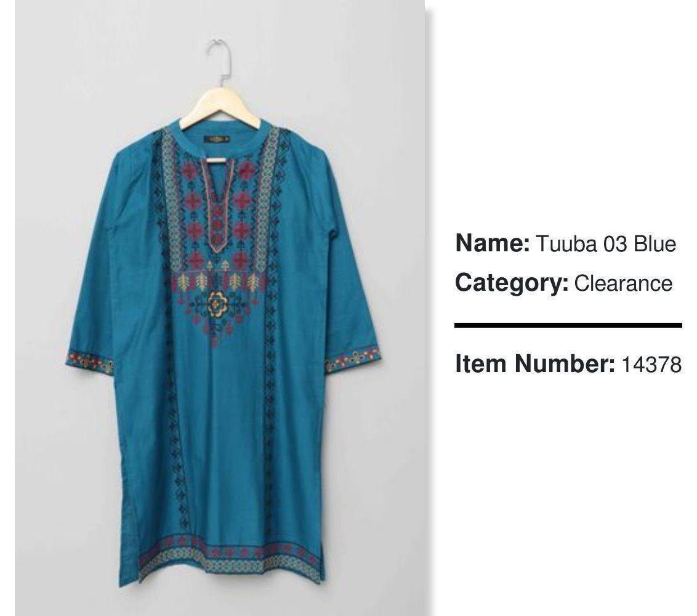Screen dimensions: 697x616
Task: Open the blue kurta product photo
Action: pos(220,308)
